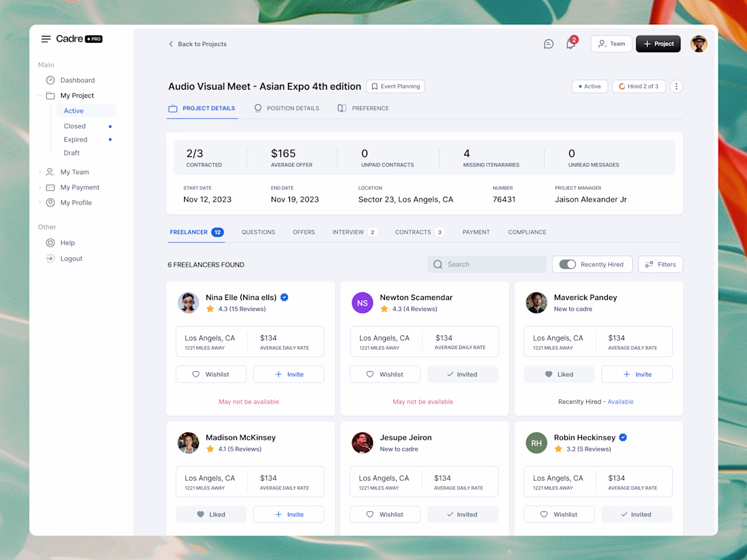Click Madison McKinsey's rating star

pos(210,449)
